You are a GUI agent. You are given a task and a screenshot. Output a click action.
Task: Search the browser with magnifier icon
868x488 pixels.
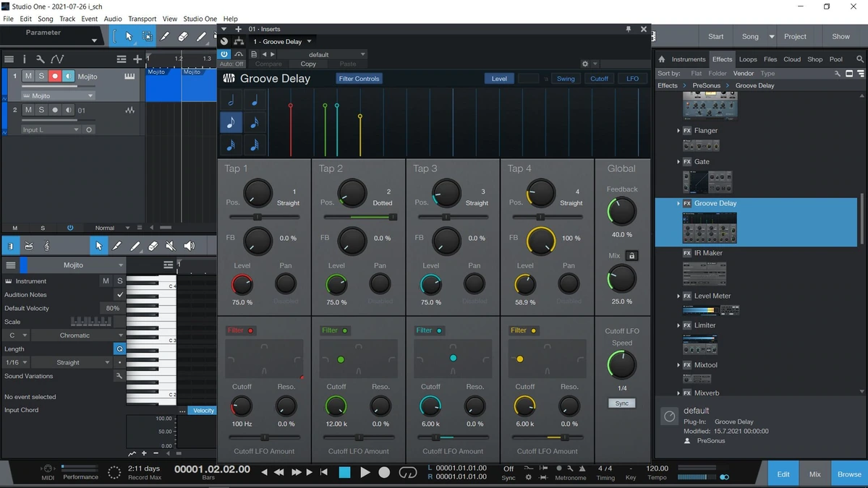[859, 59]
